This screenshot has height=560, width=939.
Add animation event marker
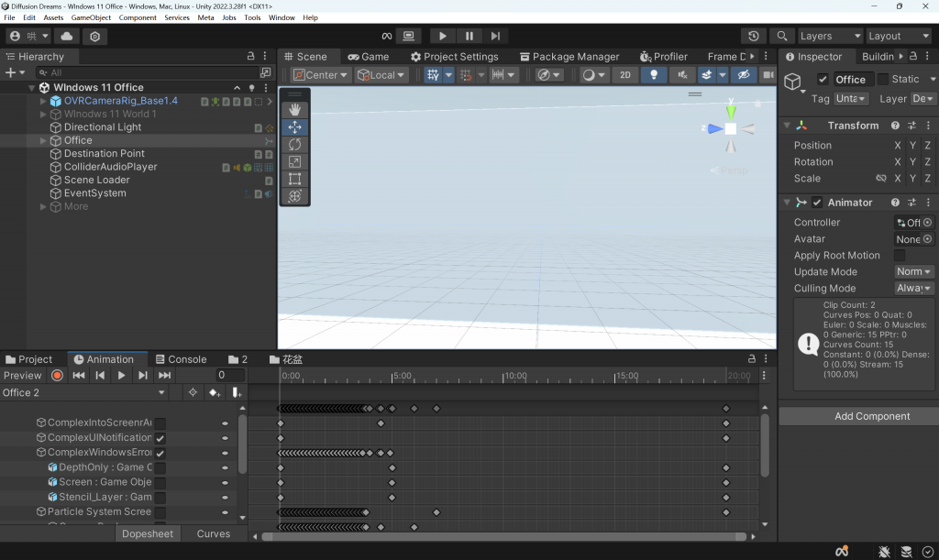tap(237, 392)
